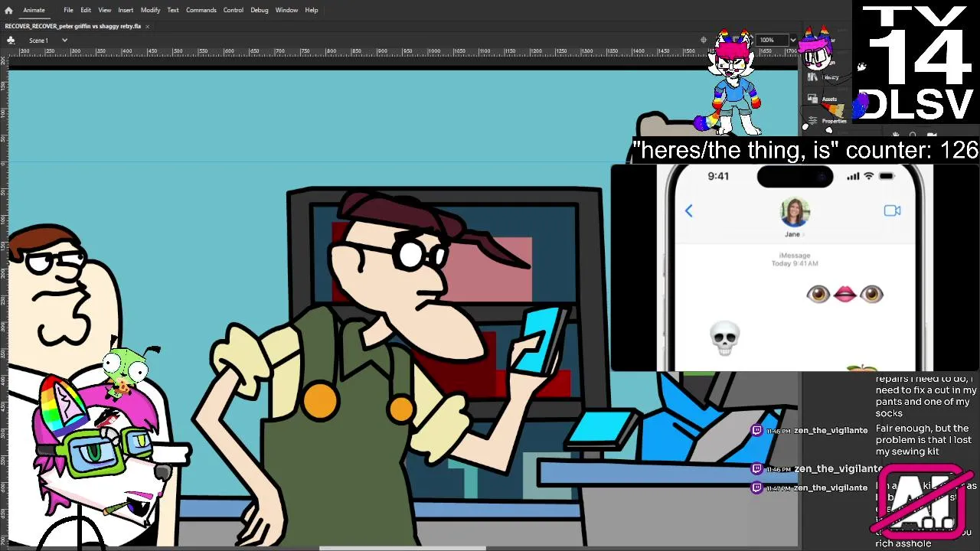Viewport: 980px width, 551px height.
Task: Open the View menu
Action: coord(105,10)
